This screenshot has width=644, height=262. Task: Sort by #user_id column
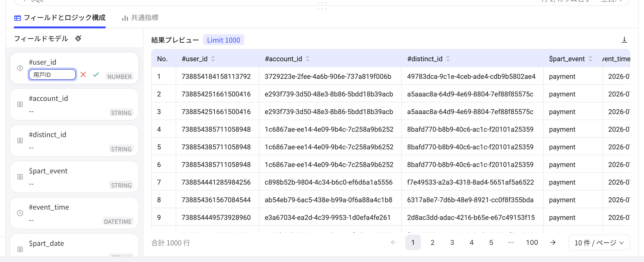(x=213, y=59)
